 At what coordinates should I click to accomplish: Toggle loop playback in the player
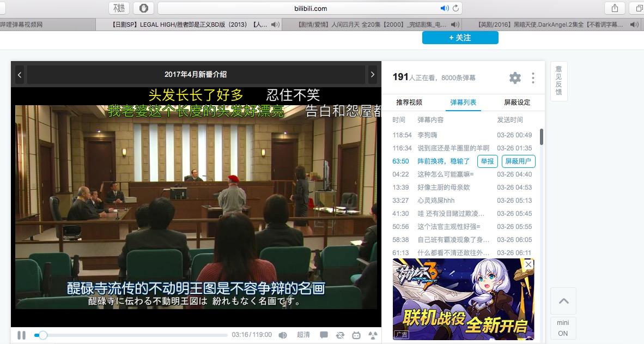(340, 335)
